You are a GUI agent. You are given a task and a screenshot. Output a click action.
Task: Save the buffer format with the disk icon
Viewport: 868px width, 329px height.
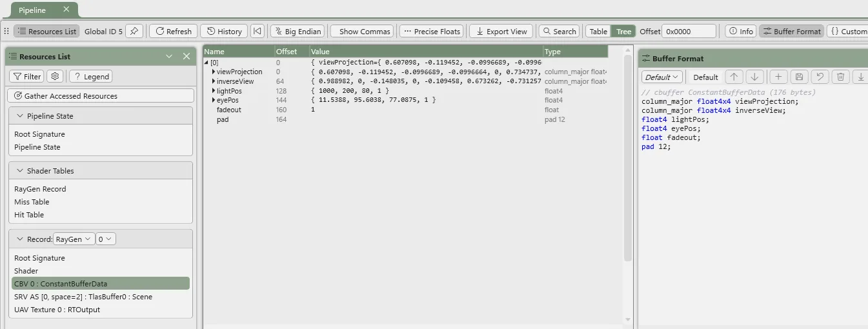point(799,77)
